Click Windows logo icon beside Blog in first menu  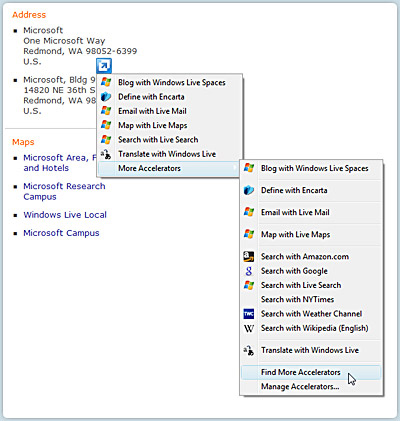pyautogui.click(x=106, y=82)
